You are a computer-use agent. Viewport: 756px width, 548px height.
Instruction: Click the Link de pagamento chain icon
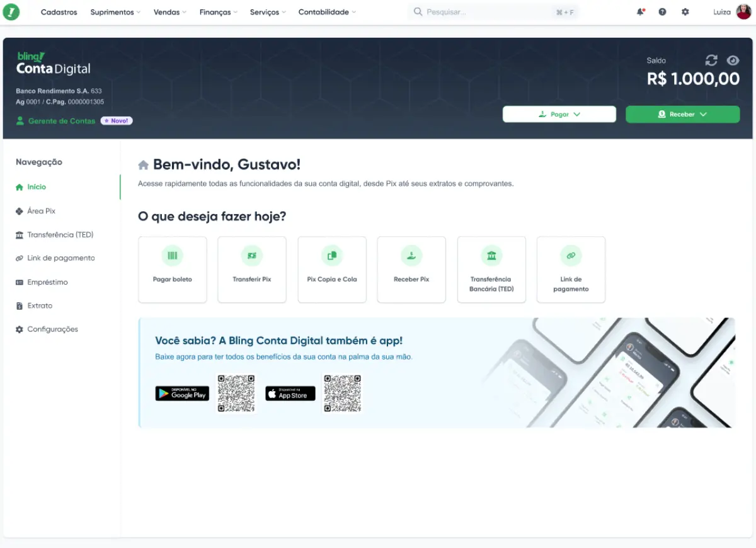pos(571,256)
